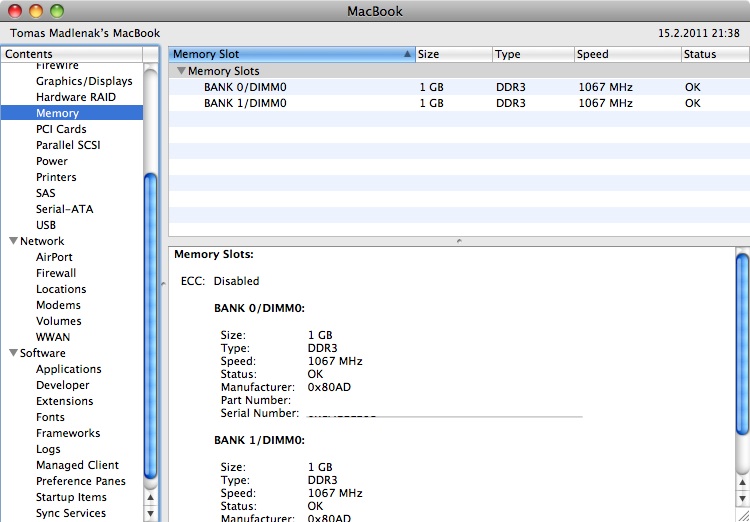The image size is (750, 522).
Task: Click the sidebar vertical splitter handle
Action: 164,284
